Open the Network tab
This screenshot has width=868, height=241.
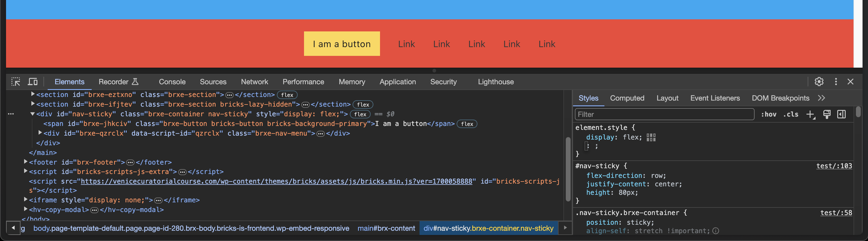click(255, 82)
